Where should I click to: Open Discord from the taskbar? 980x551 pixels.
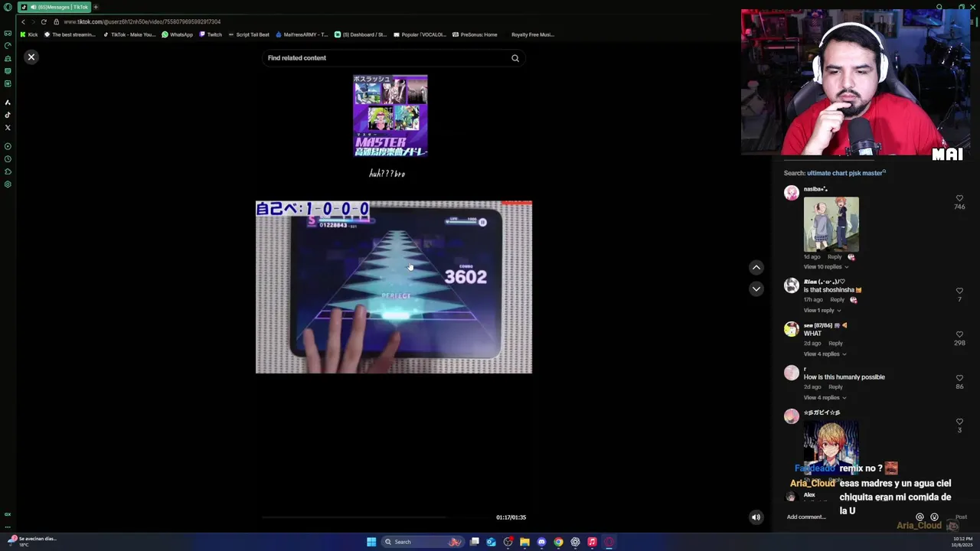tap(541, 542)
